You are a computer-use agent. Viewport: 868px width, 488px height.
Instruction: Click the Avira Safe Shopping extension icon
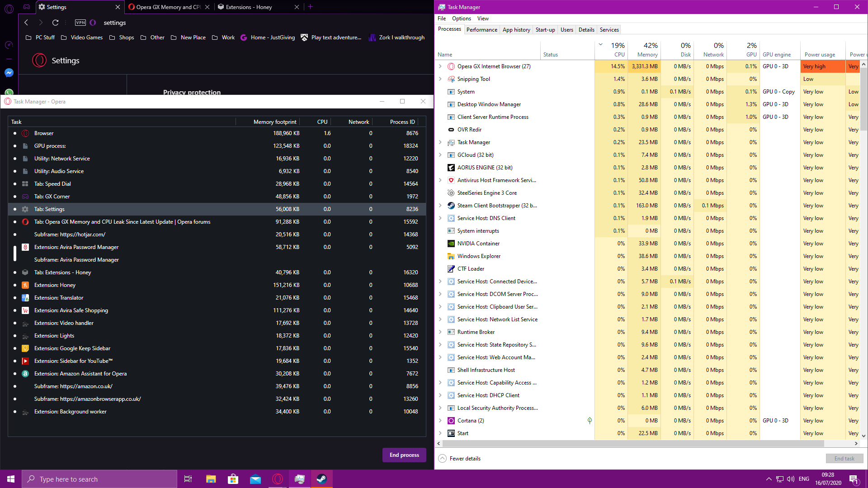coord(26,310)
